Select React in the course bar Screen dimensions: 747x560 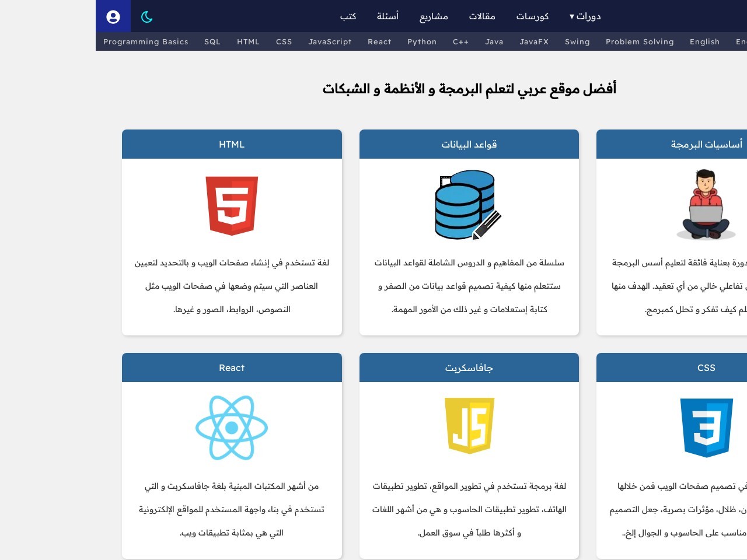tap(379, 41)
